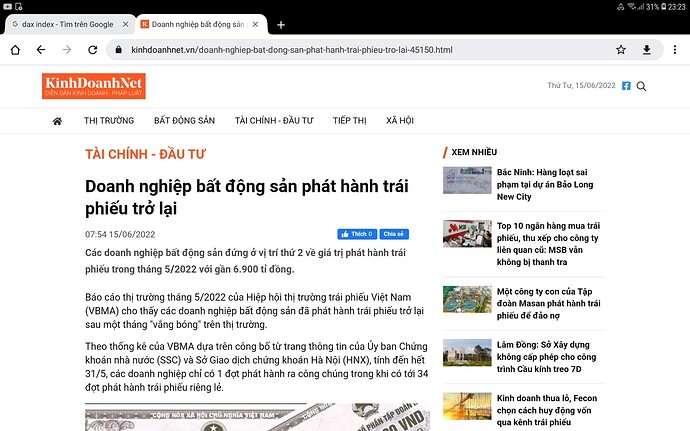Click the KinhDoanhNet logo

[x=94, y=86]
